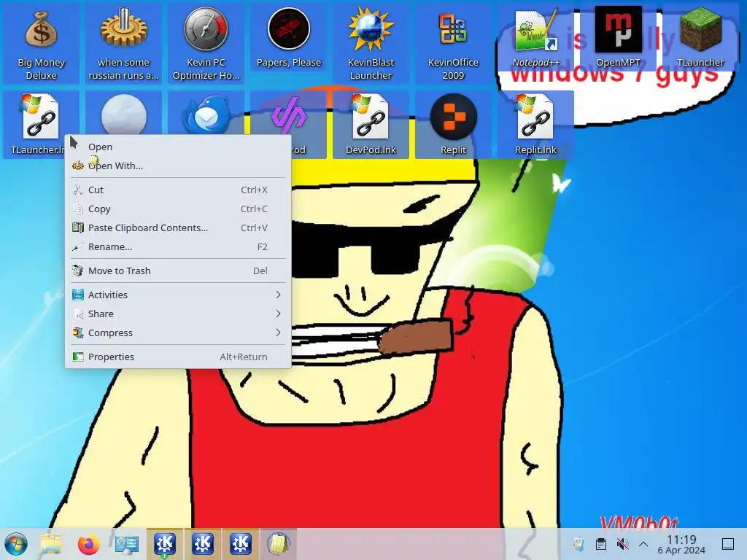
Task: Expand hidden system tray icons arrow
Action: pos(643,544)
